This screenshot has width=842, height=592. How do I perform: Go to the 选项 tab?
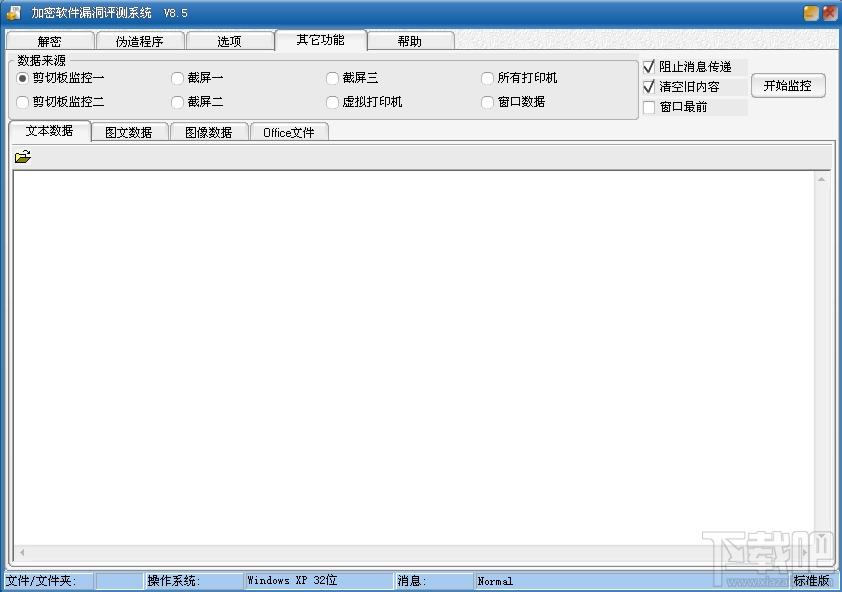coord(229,41)
